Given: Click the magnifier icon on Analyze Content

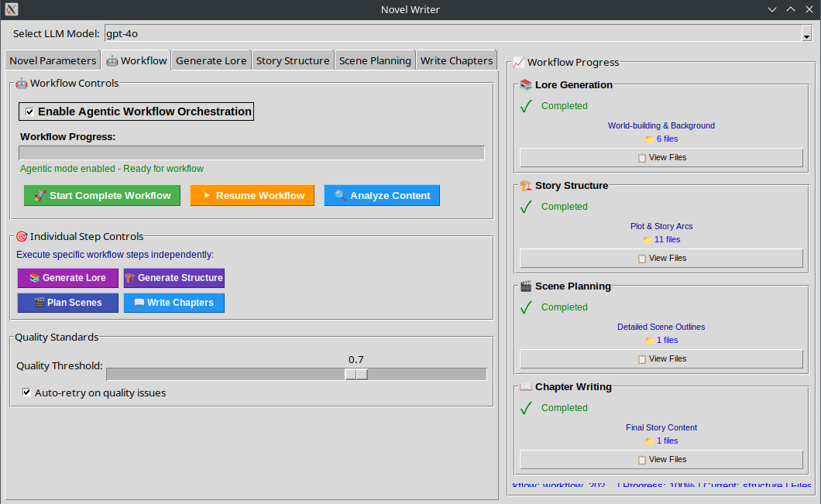Looking at the screenshot, I should [340, 195].
